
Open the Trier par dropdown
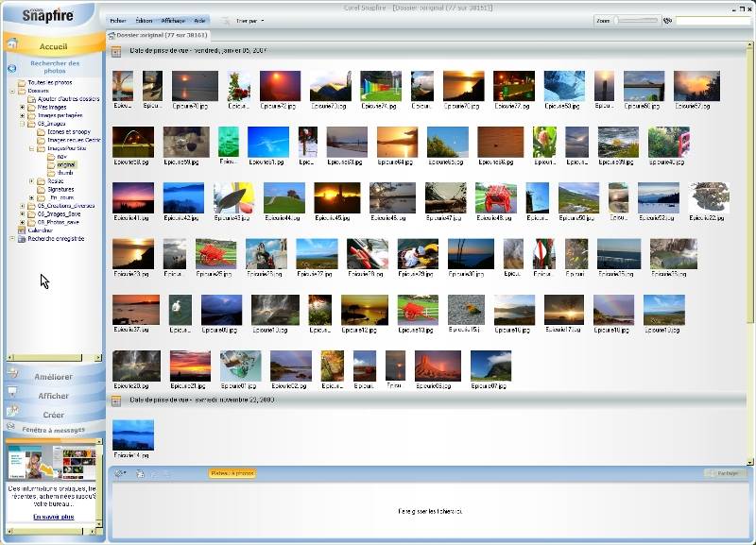point(249,20)
